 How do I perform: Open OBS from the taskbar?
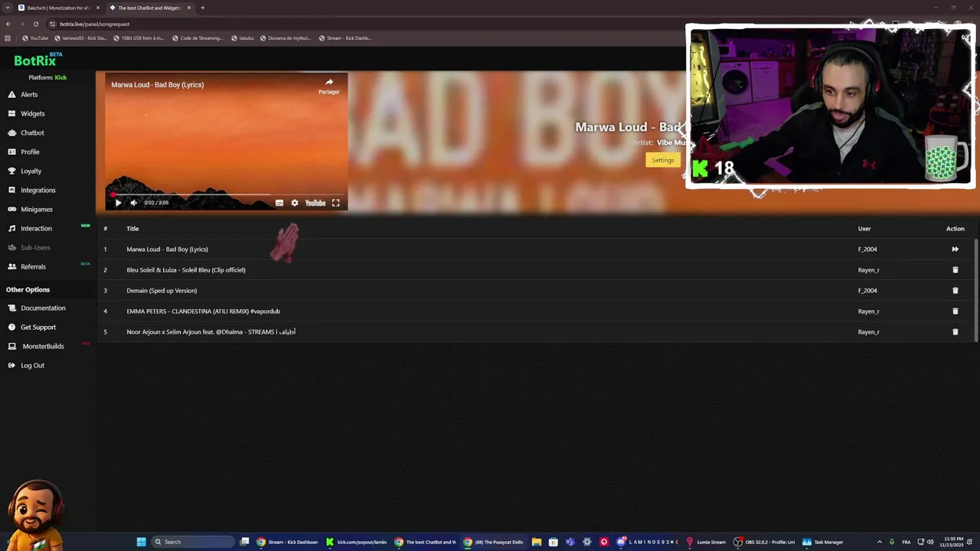point(765,542)
